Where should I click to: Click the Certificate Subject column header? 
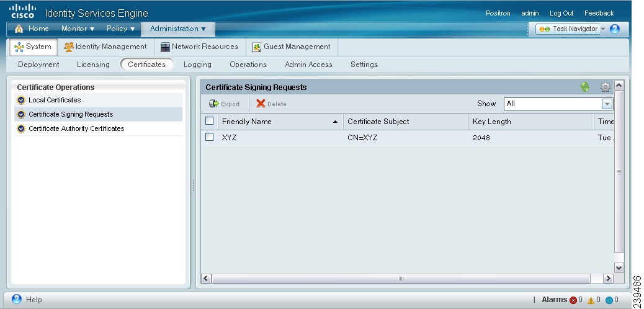coord(406,122)
